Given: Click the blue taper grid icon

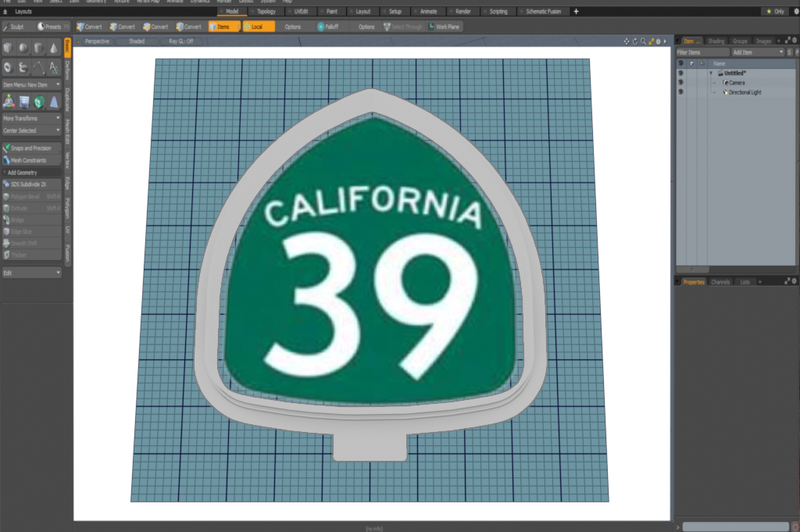Looking at the screenshot, I should 54,102.
